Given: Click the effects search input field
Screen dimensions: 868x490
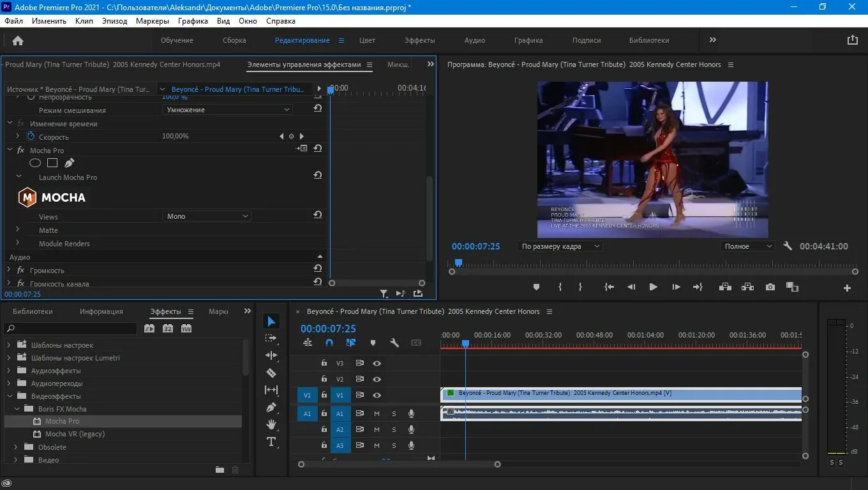Looking at the screenshot, I should pyautogui.click(x=73, y=329).
